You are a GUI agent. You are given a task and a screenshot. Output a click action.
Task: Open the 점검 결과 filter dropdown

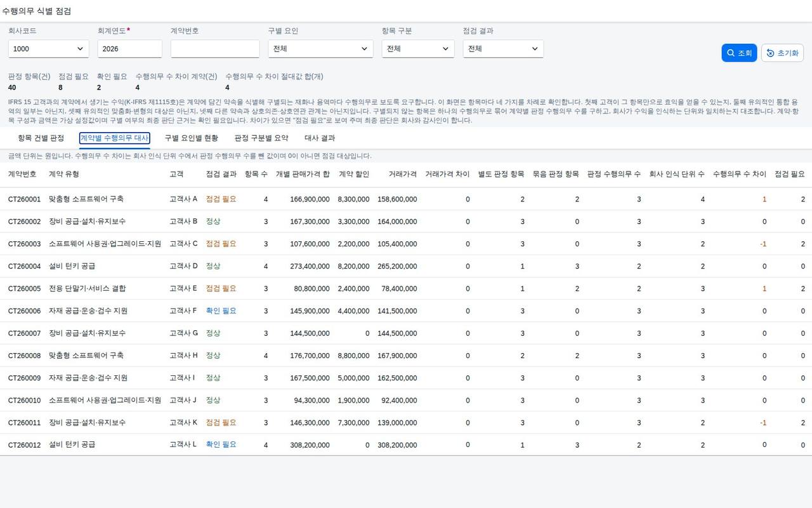503,49
